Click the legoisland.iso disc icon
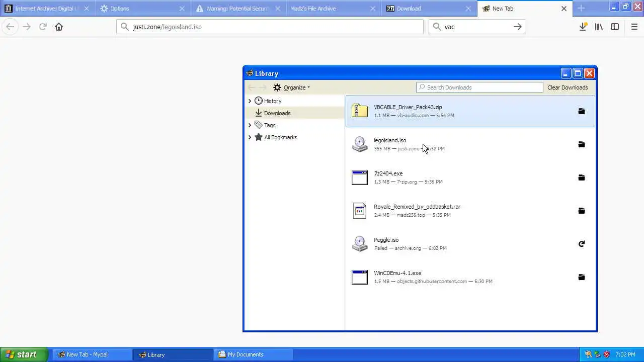This screenshot has width=644, height=362. pos(360,144)
